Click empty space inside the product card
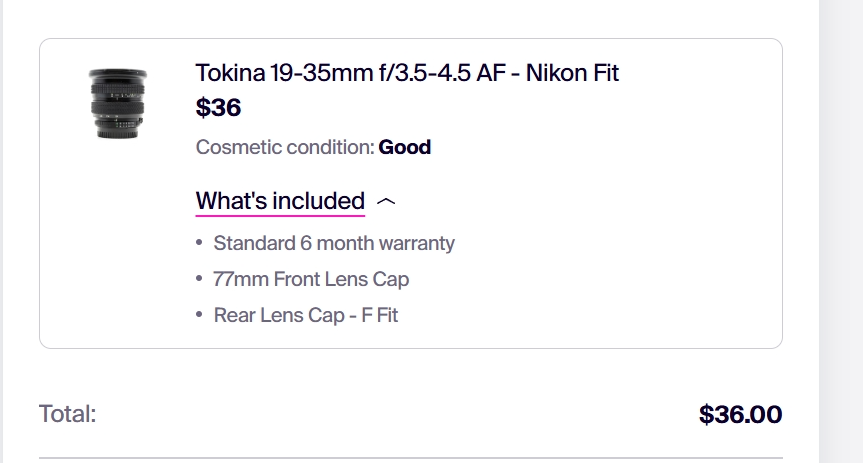Image resolution: width=863 pixels, height=463 pixels. click(x=605, y=220)
